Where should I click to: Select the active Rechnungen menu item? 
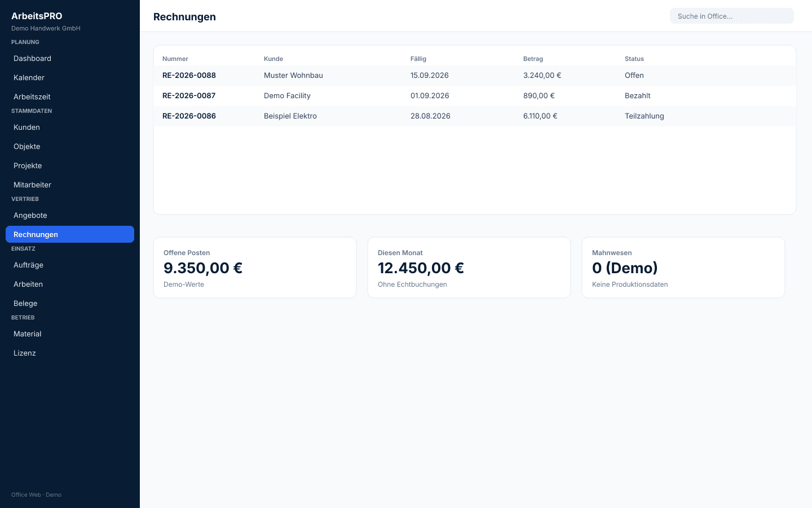coord(70,234)
